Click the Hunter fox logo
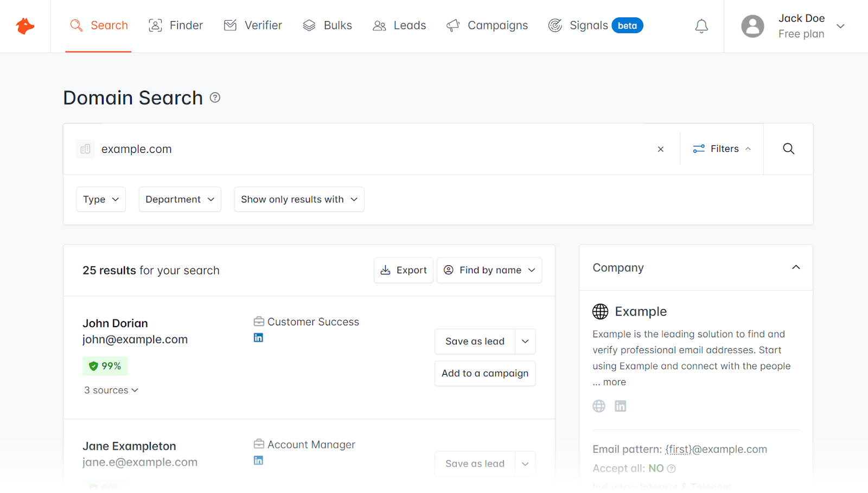 [25, 25]
